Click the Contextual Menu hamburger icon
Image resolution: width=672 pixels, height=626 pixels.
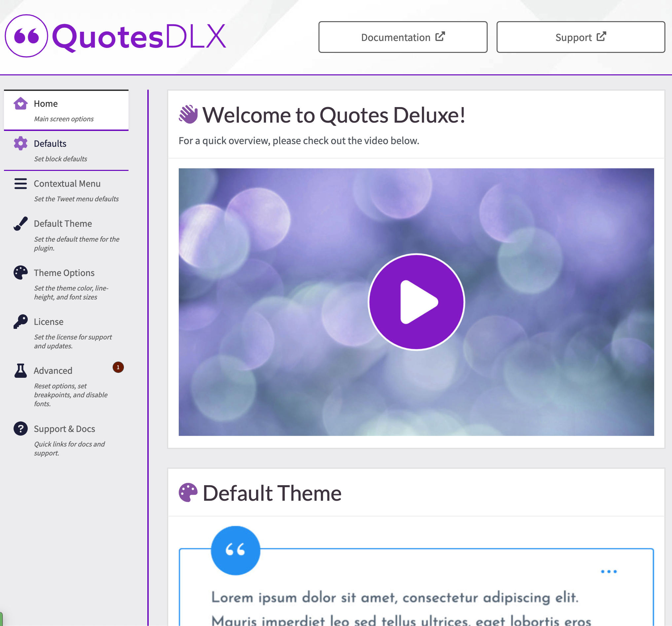pos(20,184)
